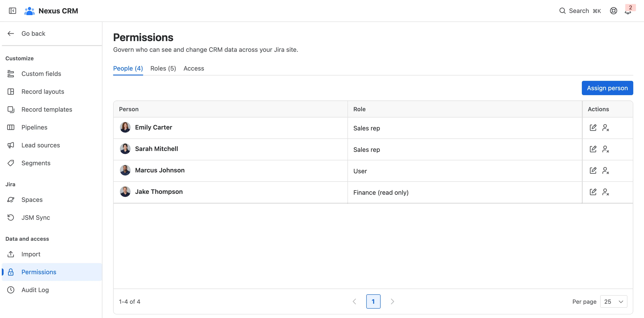
Task: Open Import page
Action: tap(52, 254)
